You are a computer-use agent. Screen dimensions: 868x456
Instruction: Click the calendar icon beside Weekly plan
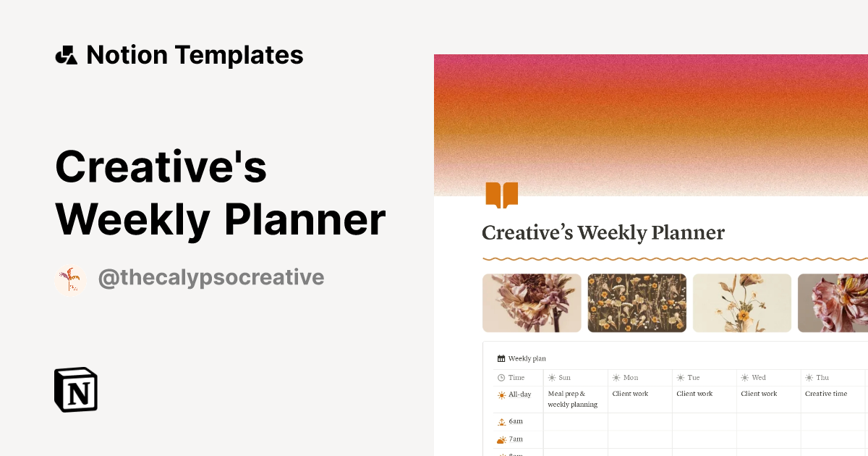(x=501, y=358)
